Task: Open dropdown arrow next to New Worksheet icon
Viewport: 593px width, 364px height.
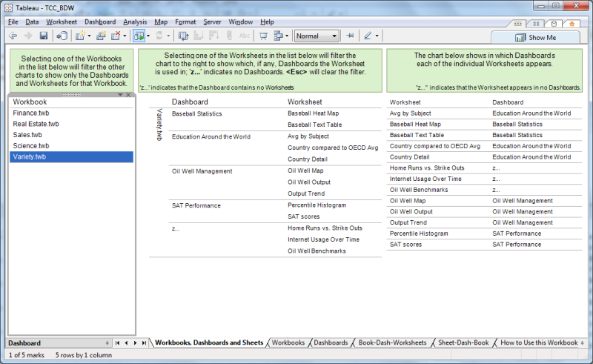Action: tap(89, 36)
